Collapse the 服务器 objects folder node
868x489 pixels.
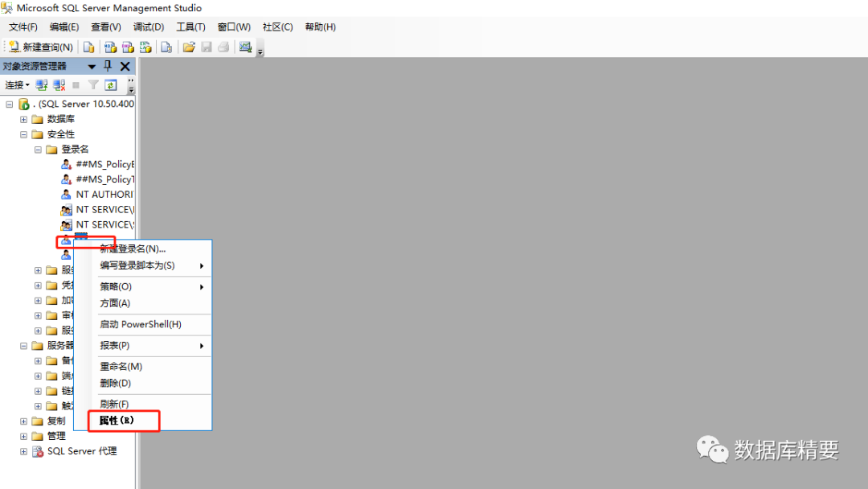pyautogui.click(x=24, y=346)
